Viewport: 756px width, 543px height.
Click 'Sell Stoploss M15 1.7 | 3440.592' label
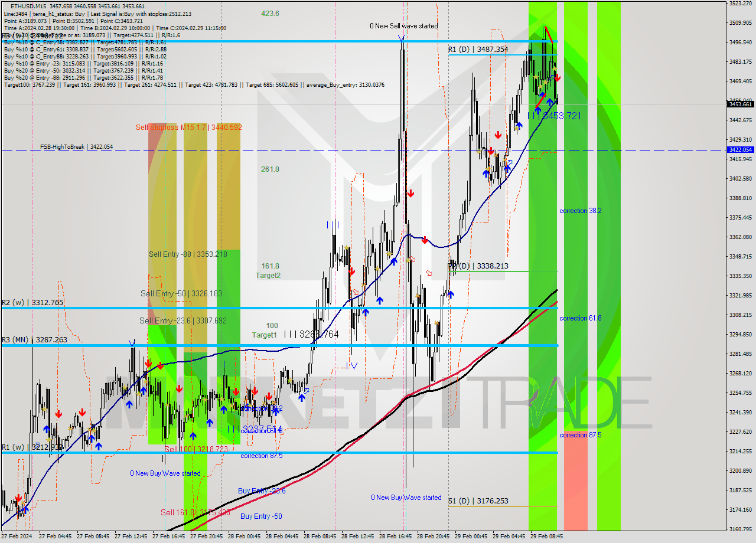pyautogui.click(x=188, y=127)
